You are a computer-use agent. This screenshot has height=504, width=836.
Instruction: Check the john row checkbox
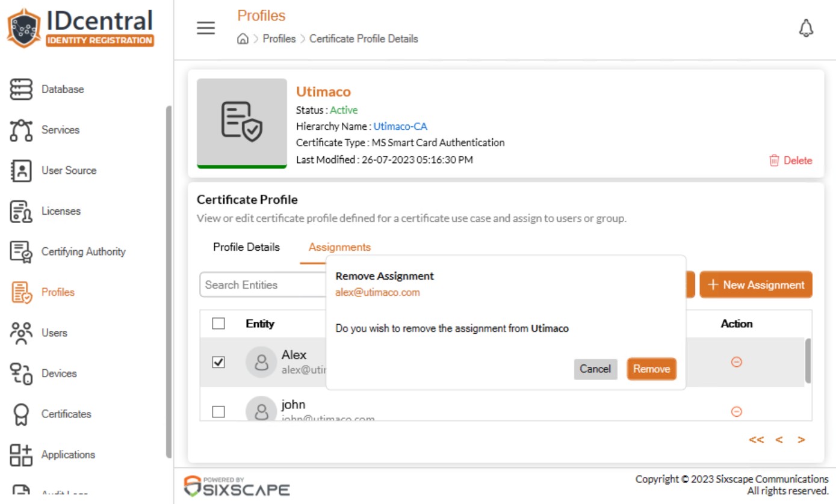[218, 411]
